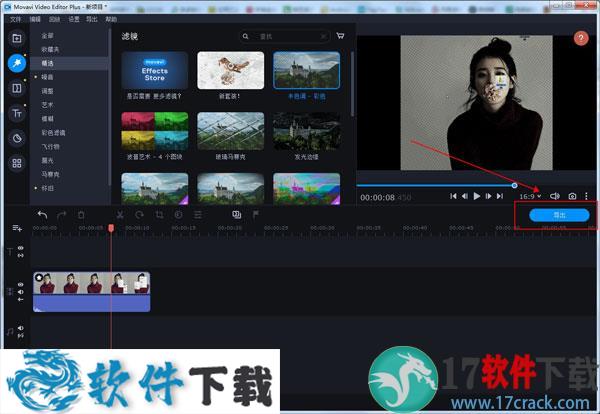Screen dimensions: 600x414
Task: Skip to the start of video
Action: click(x=453, y=196)
